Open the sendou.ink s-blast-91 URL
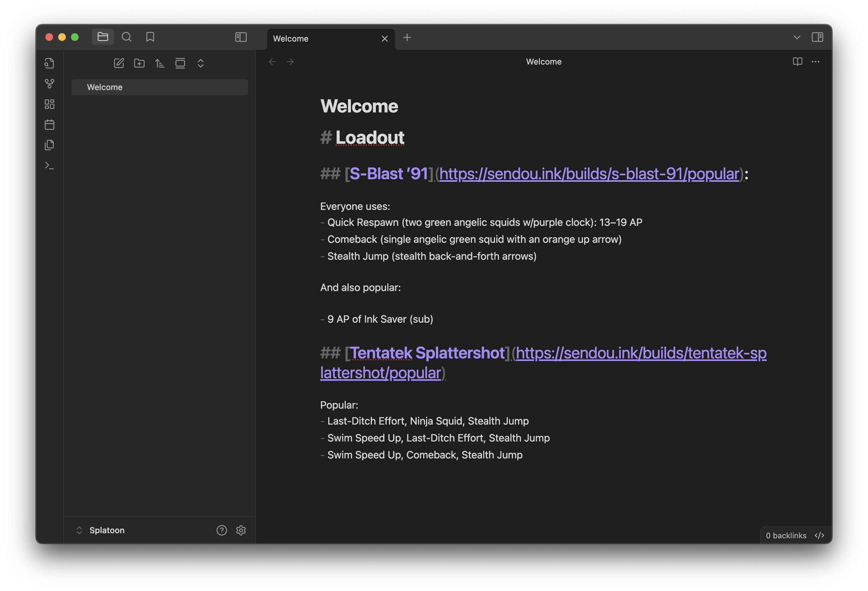Viewport: 868px width, 591px height. click(x=589, y=174)
